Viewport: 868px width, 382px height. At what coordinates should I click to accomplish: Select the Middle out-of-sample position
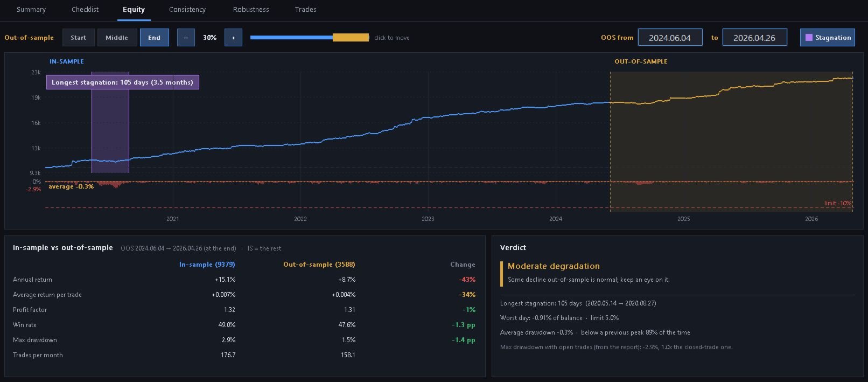pos(117,38)
